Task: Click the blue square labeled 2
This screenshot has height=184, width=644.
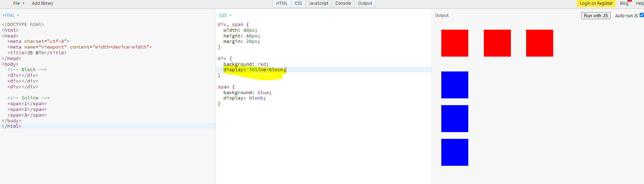Action: tap(455, 119)
